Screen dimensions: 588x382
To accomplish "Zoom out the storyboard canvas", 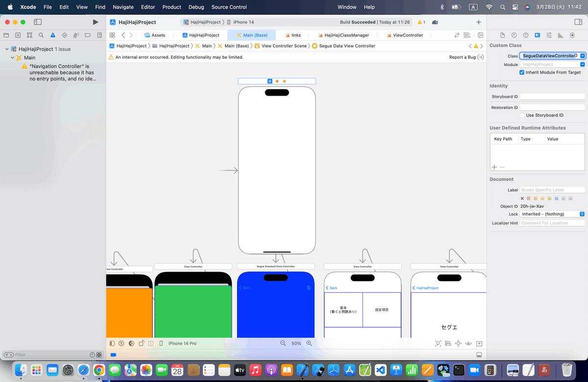I will pos(283,343).
